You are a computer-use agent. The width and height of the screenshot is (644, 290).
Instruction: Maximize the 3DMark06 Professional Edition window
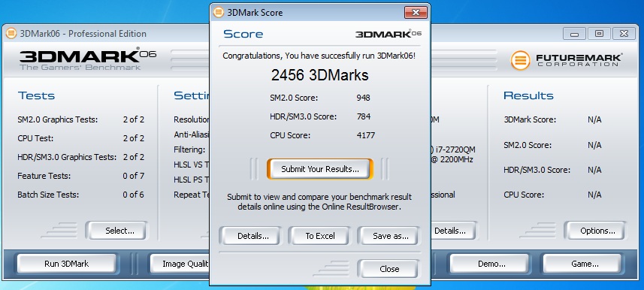pyautogui.click(x=599, y=34)
